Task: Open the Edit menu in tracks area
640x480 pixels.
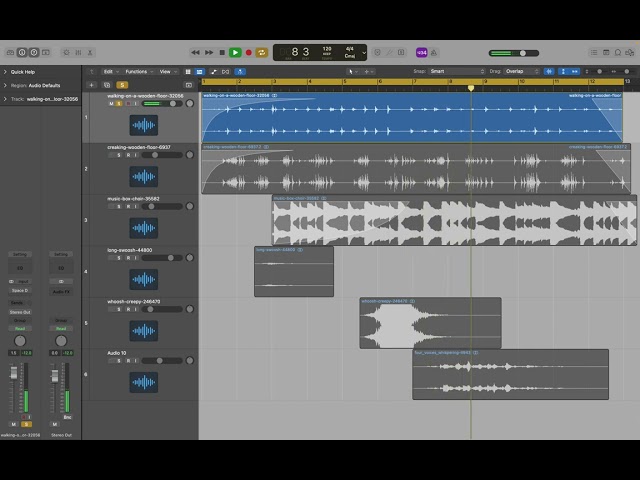Action: pyautogui.click(x=111, y=71)
